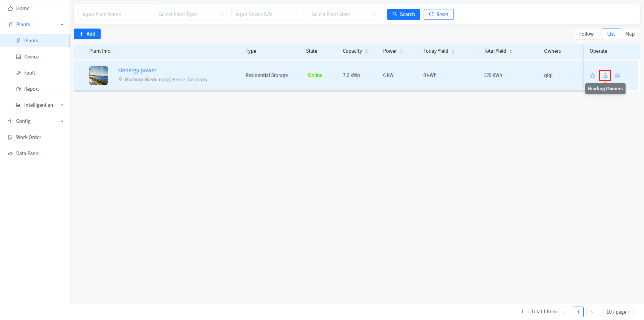The height and width of the screenshot is (320, 644).
Task: Switch to Map view
Action: (x=630, y=34)
